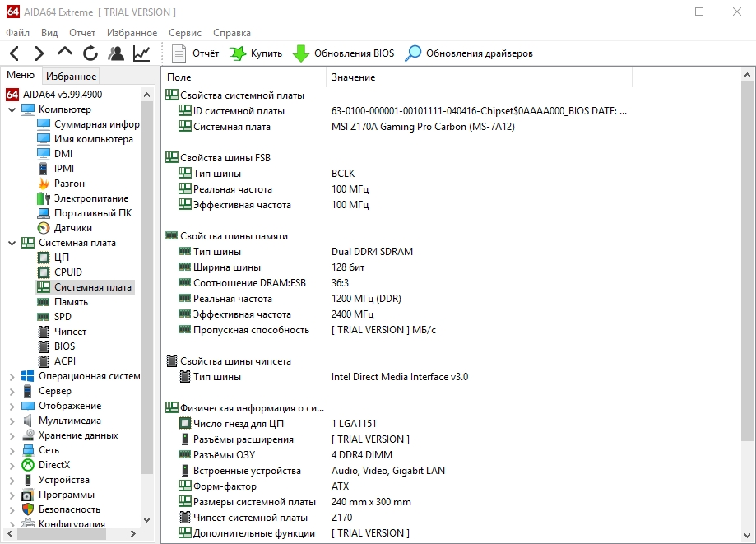Select the Форм-фактор row
The image size is (756, 544).
263,486
